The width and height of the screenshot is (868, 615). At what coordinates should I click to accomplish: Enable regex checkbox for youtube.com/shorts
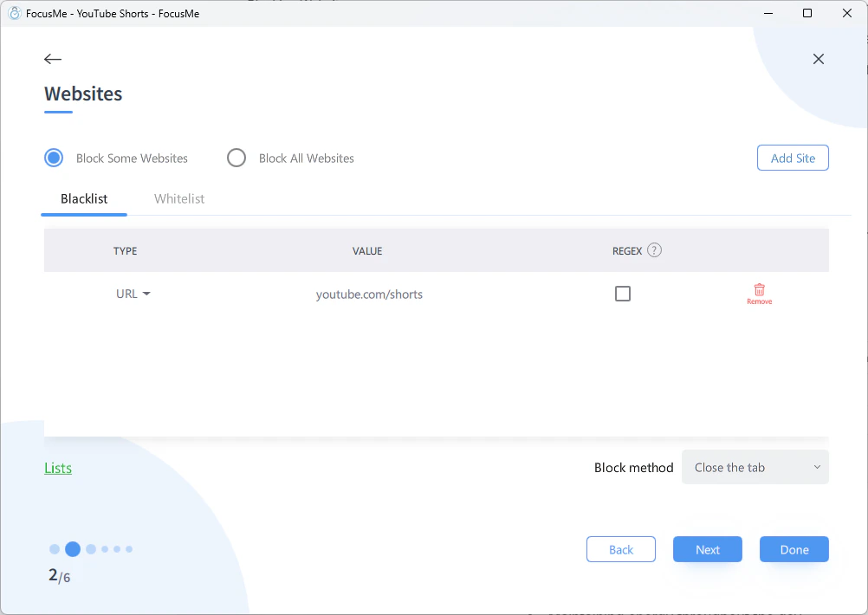[623, 294]
